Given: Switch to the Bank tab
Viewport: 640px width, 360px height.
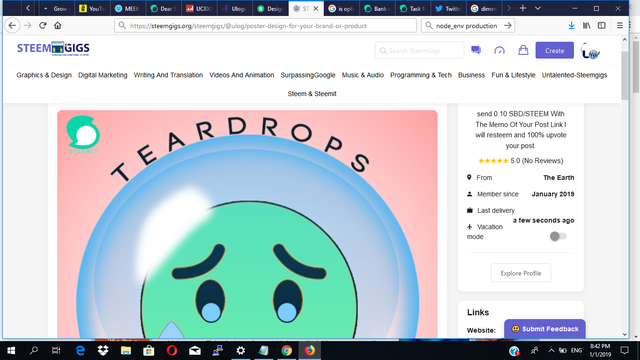Looking at the screenshot, I should click(x=377, y=9).
